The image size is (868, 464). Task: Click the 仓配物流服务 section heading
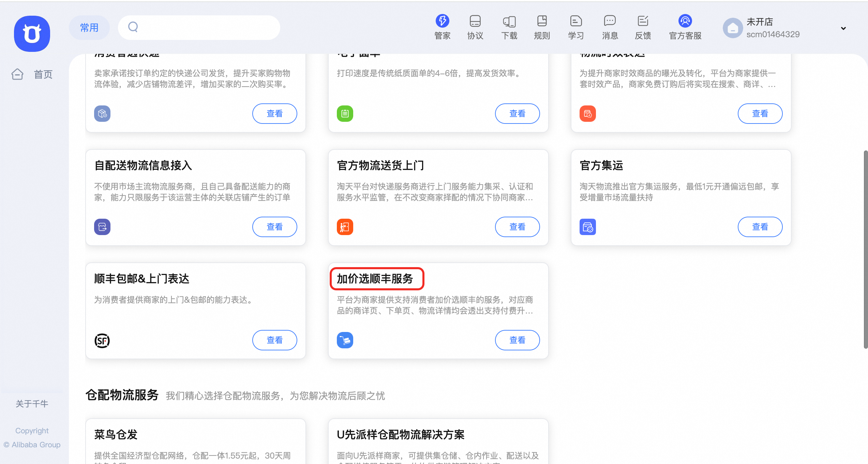tap(122, 395)
